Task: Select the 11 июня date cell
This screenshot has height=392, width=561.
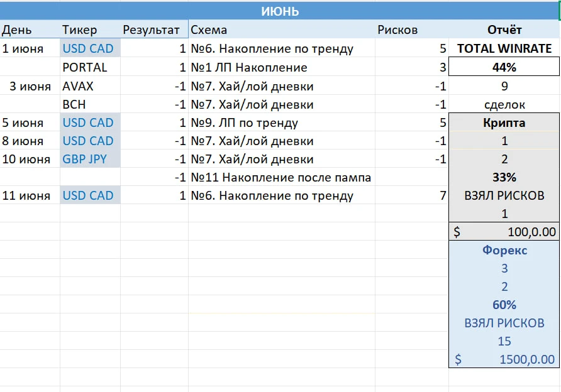Action: (30, 195)
